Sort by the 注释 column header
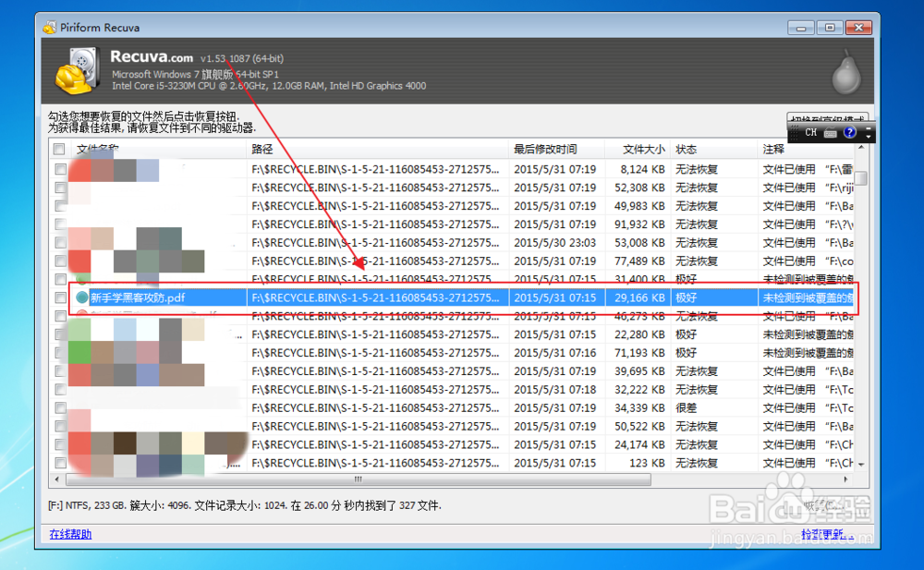This screenshot has height=570, width=924. tap(806, 149)
